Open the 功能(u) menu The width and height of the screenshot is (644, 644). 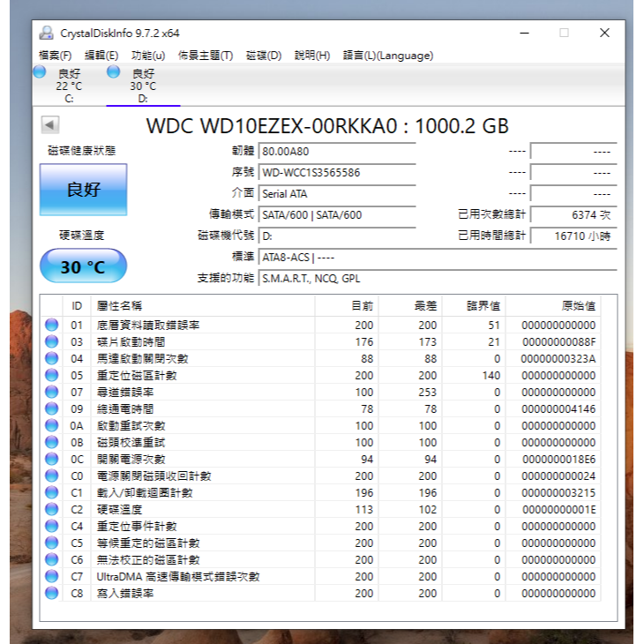pyautogui.click(x=148, y=56)
